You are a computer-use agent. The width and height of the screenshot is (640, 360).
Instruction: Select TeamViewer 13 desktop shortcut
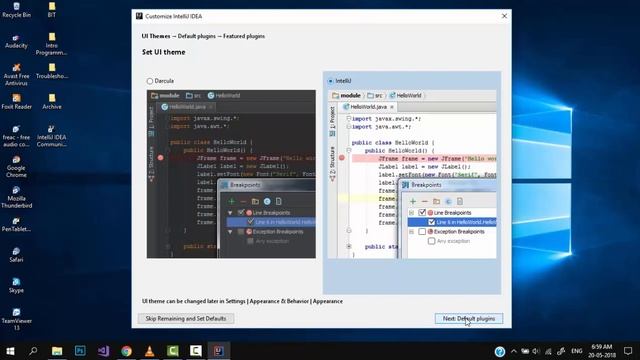click(16, 320)
